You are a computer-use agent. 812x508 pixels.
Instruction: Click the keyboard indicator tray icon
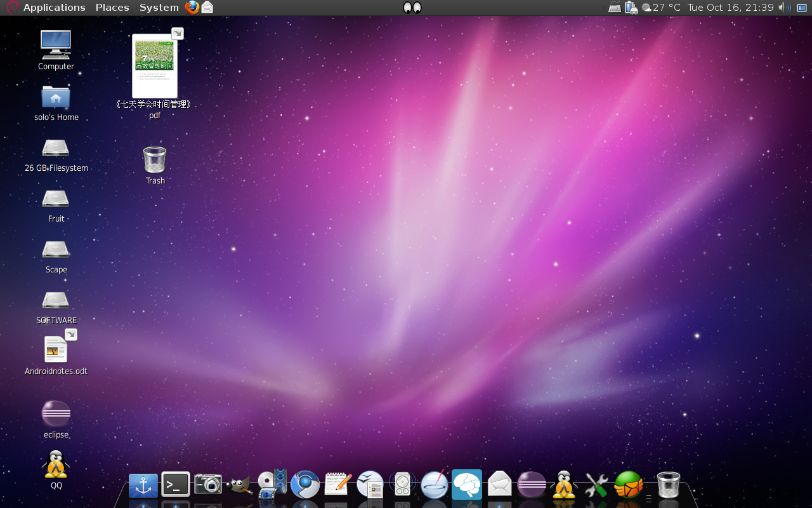click(x=614, y=8)
